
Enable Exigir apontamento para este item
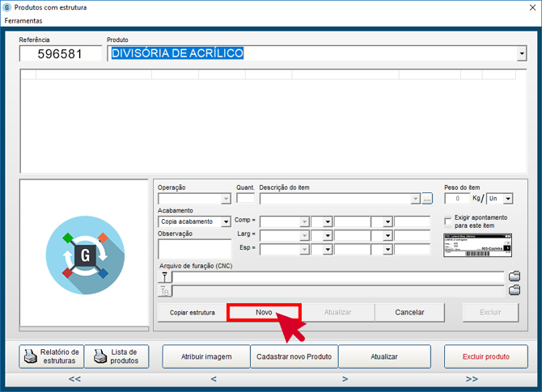pyautogui.click(x=448, y=221)
